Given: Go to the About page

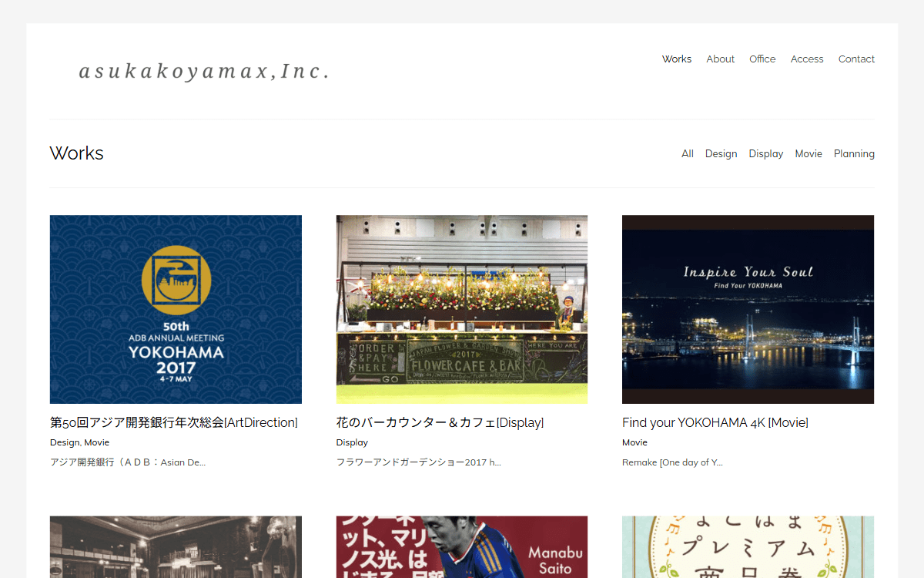Looking at the screenshot, I should (720, 59).
